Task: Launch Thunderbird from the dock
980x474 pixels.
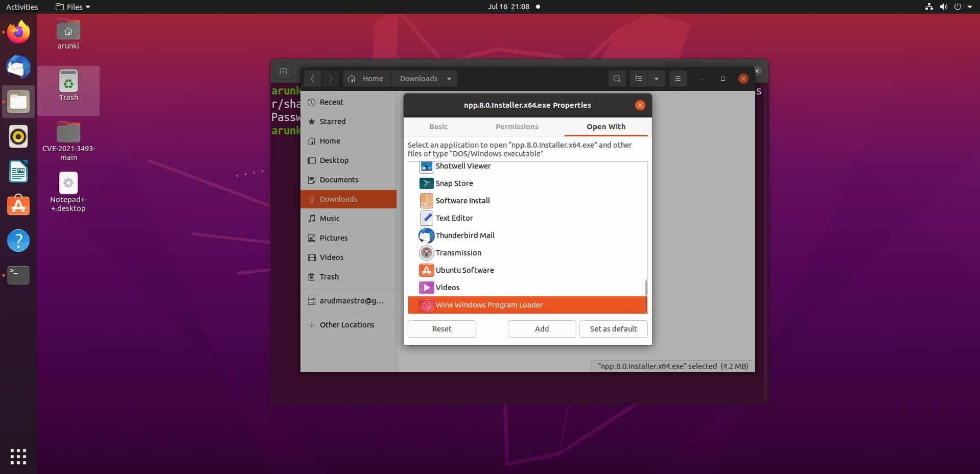Action: click(18, 67)
